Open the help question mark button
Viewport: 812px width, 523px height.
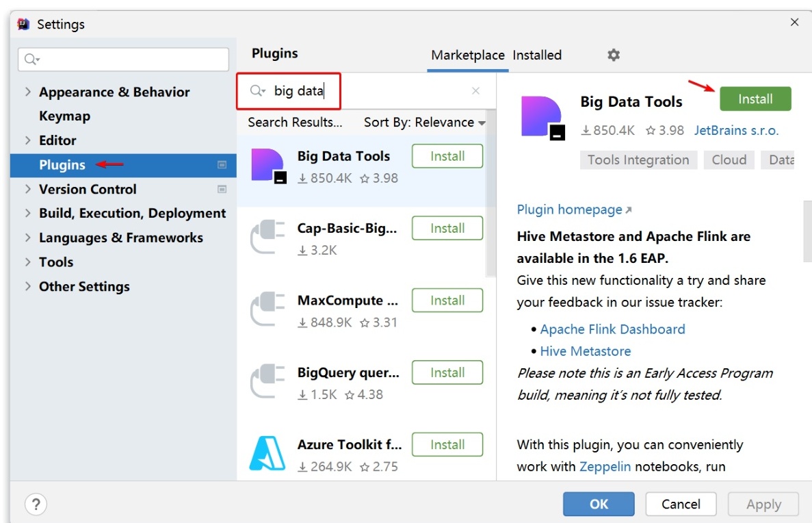pos(36,504)
